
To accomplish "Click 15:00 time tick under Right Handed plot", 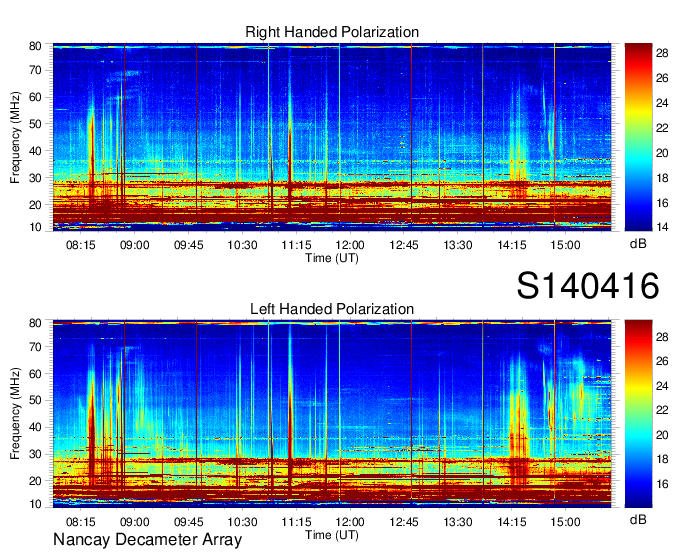I will 566,245.
